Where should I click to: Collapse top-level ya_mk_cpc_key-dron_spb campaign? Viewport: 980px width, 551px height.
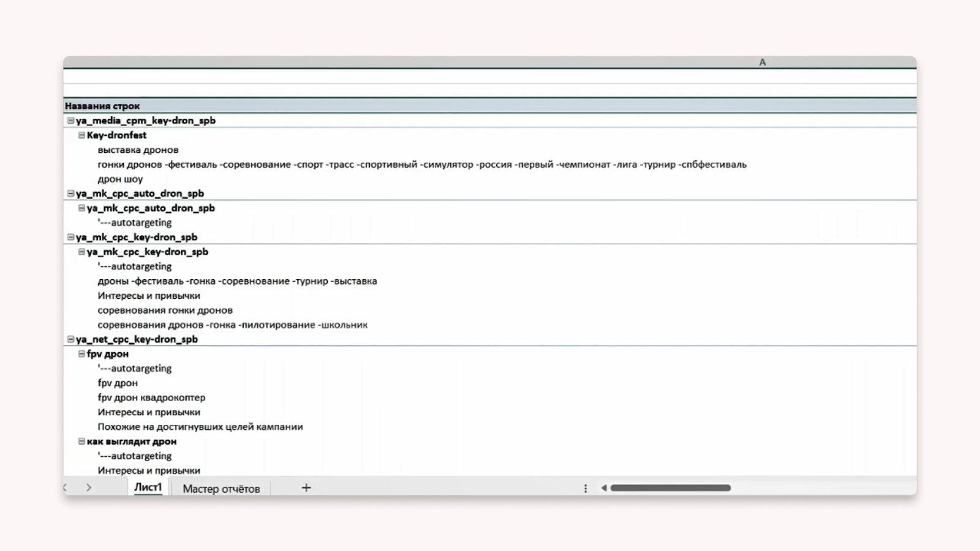pos(70,237)
